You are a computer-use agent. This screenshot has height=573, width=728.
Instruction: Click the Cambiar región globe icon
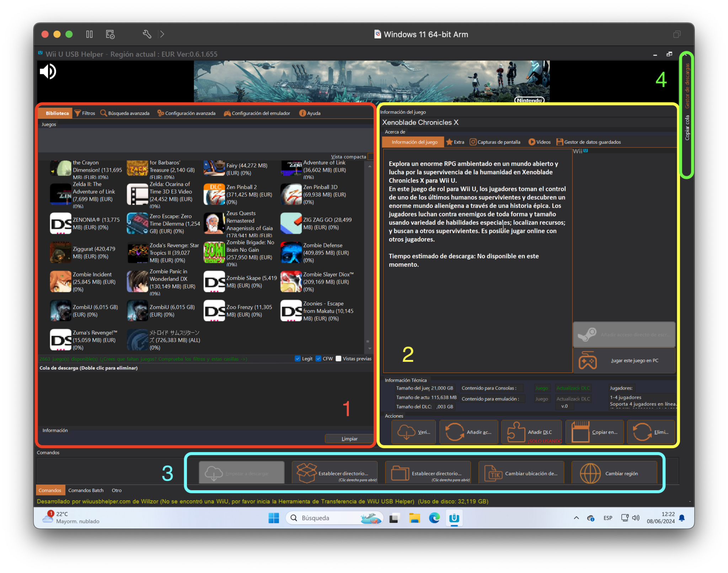tap(590, 473)
